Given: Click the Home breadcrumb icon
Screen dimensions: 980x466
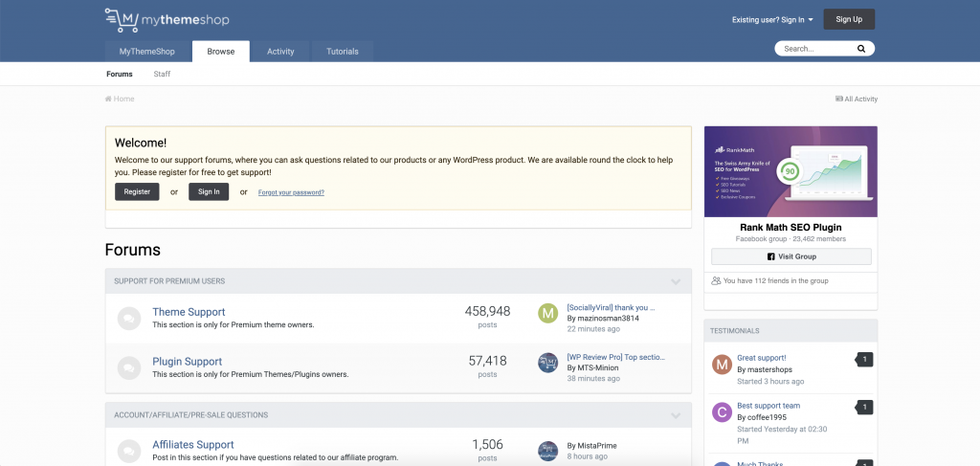Looking at the screenshot, I should coord(108,99).
